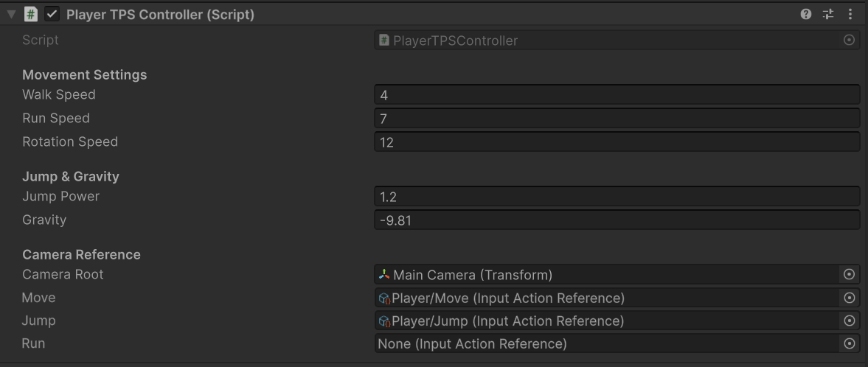Click the Walk Speed value field
Viewport: 868px width, 367px height.
click(x=617, y=95)
